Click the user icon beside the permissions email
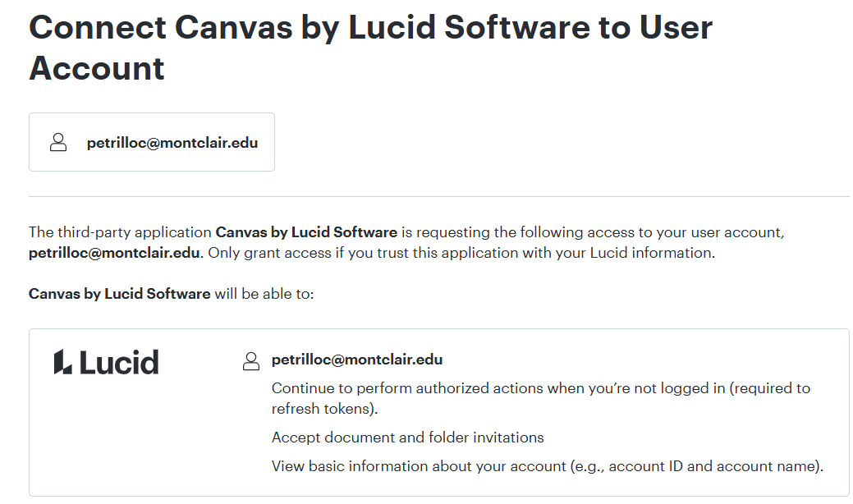This screenshot has width=853, height=504. [x=251, y=361]
